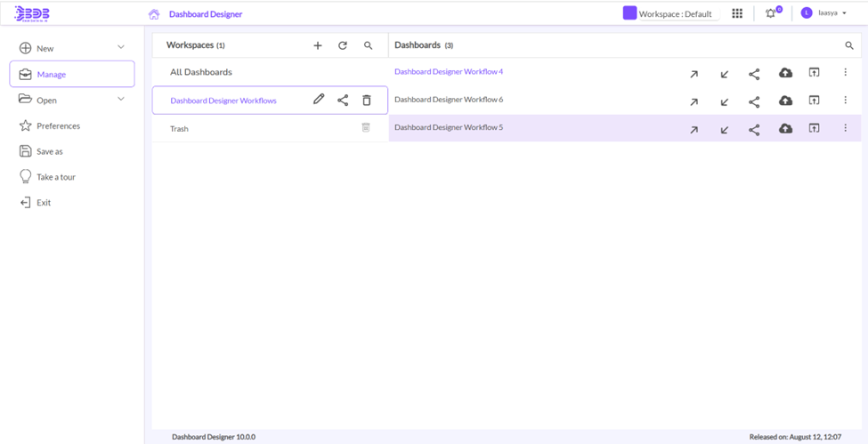
Task: Click the Workspace : Default color swatch
Action: 629,13
